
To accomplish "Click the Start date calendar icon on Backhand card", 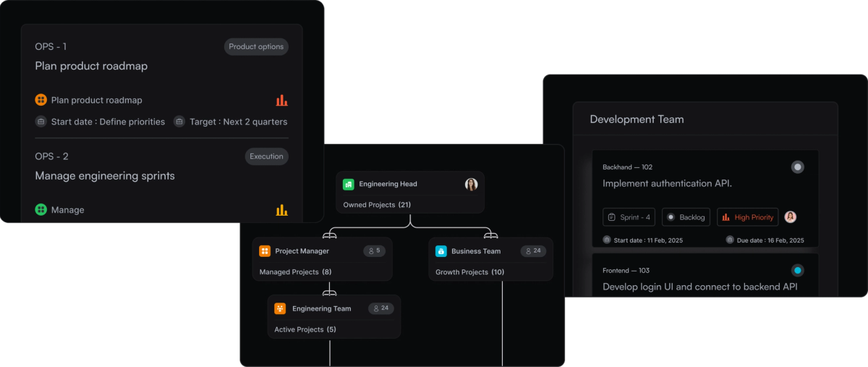I will coord(607,240).
